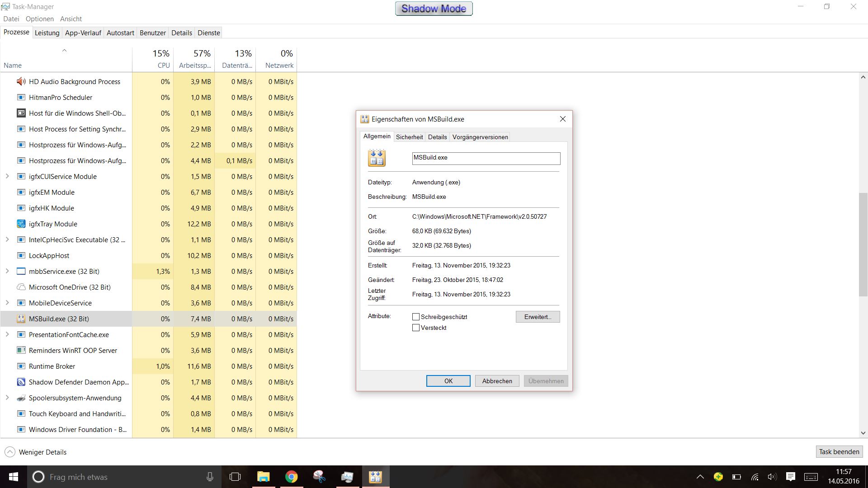Click the MSBuild.exe icon in process list

coord(21,319)
